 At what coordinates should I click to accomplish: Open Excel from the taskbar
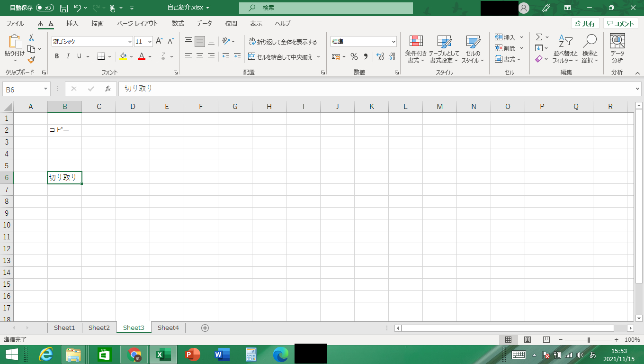click(x=163, y=355)
